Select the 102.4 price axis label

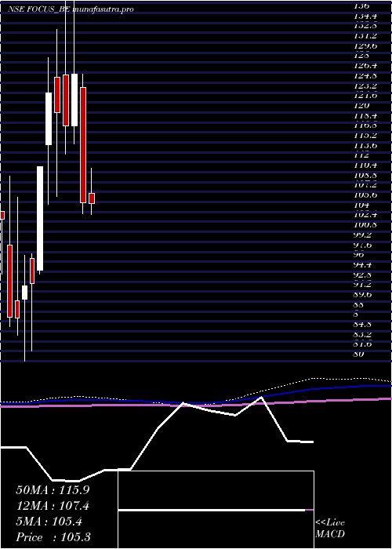pyautogui.click(x=366, y=214)
